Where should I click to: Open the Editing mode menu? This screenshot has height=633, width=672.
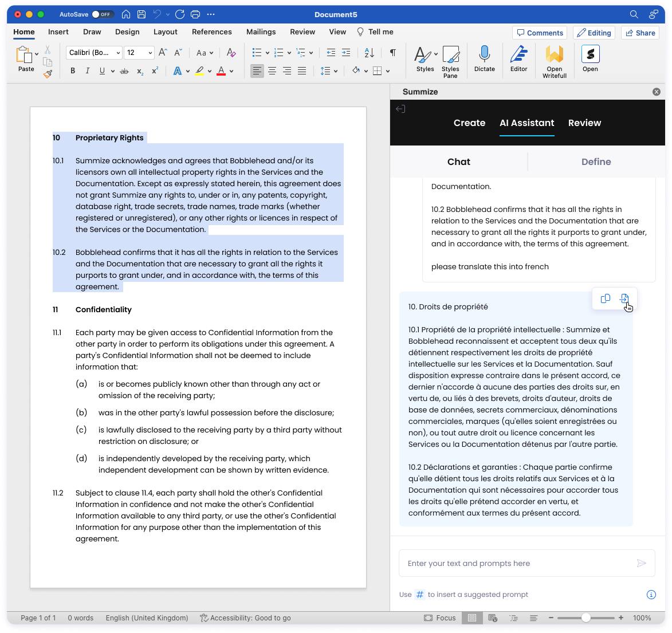point(594,33)
